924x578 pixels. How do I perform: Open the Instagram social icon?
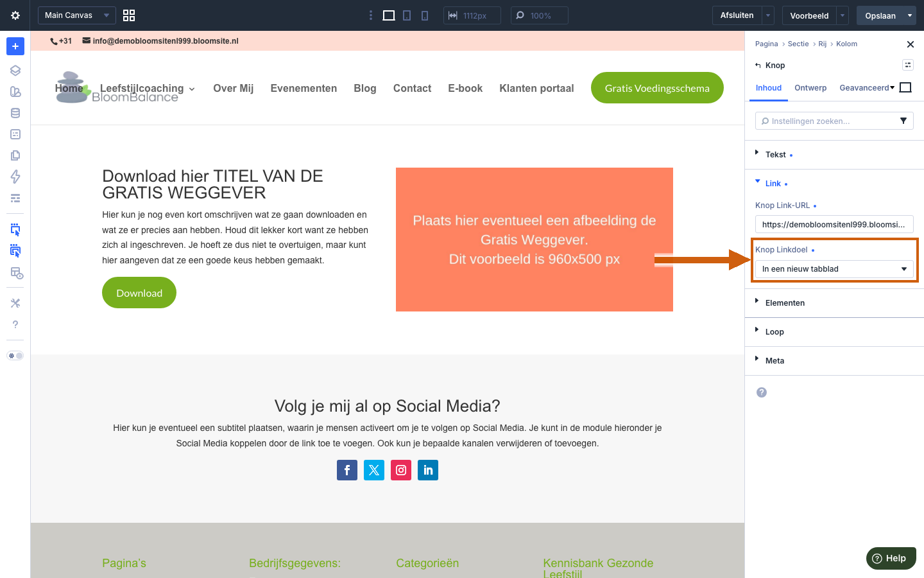point(401,470)
